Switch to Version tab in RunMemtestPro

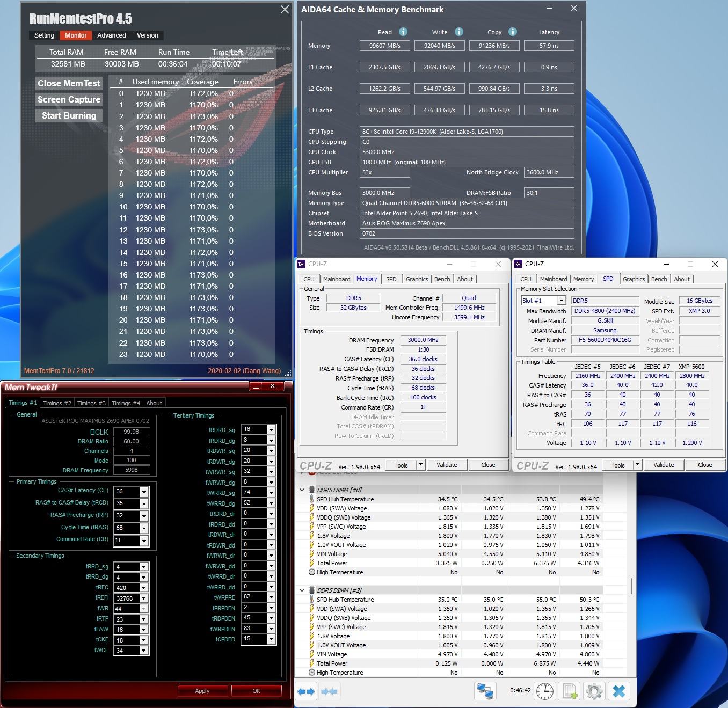(147, 35)
